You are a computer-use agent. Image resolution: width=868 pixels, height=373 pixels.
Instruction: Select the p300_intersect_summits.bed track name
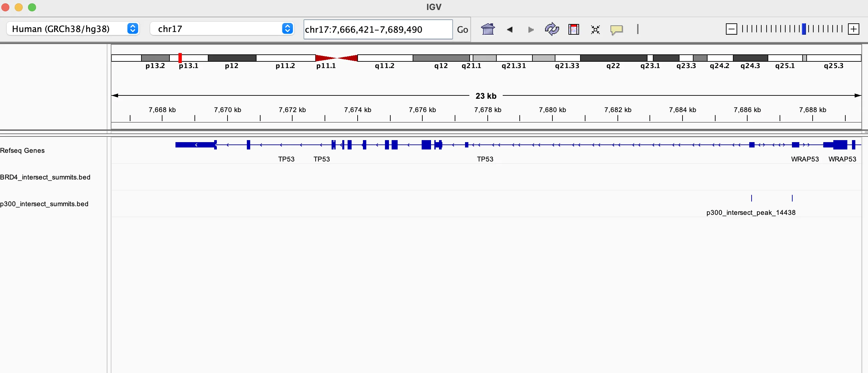[44, 204]
